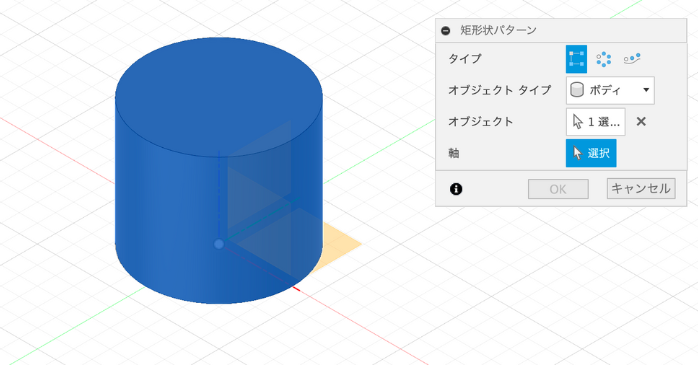
Task: Select the circular pattern type icon
Action: pyautogui.click(x=604, y=59)
